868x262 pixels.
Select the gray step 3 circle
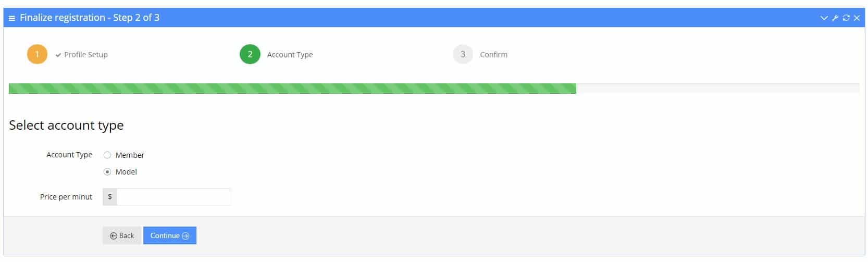463,54
